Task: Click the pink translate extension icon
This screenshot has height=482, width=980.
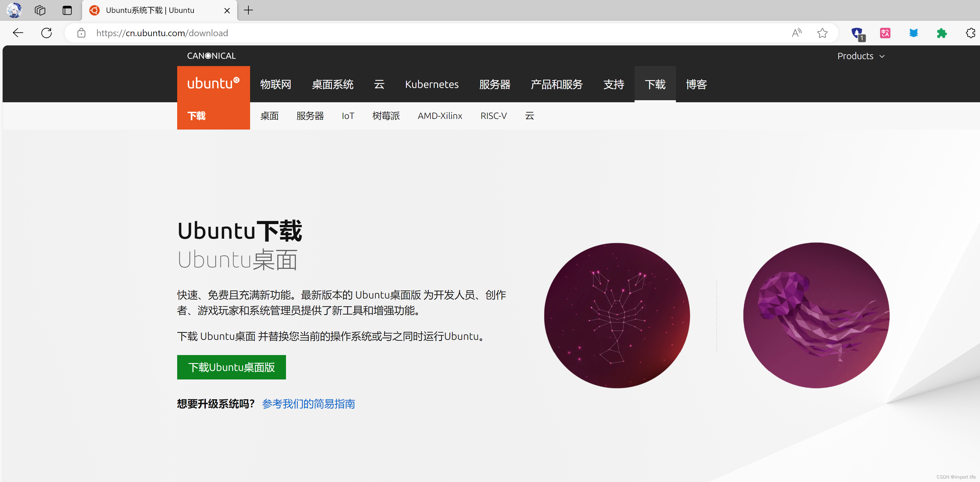Action: [x=885, y=33]
